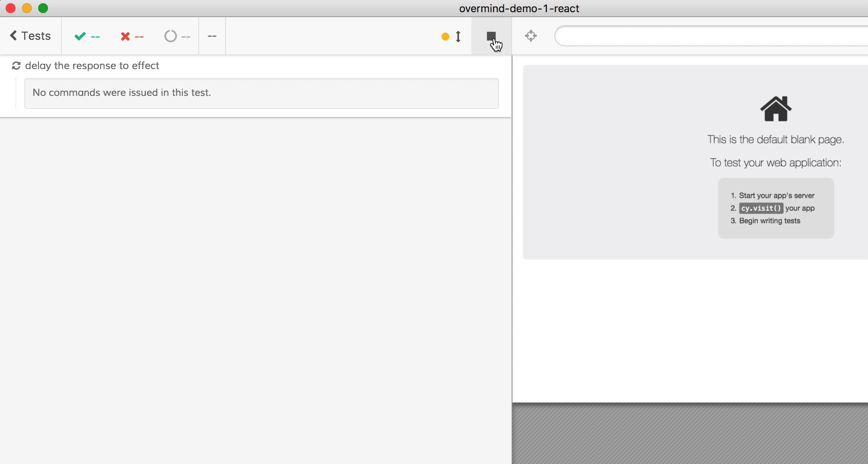Open the selector playground crosshair icon
The image size is (868, 464).
531,36
